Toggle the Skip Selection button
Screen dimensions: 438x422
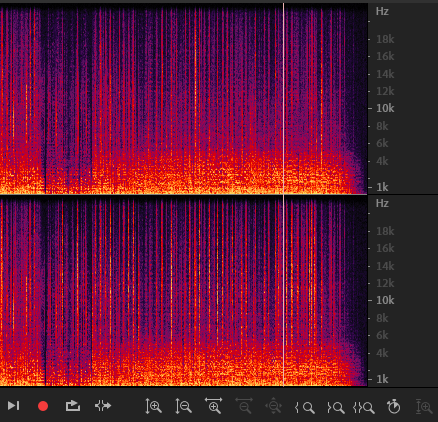[103, 406]
